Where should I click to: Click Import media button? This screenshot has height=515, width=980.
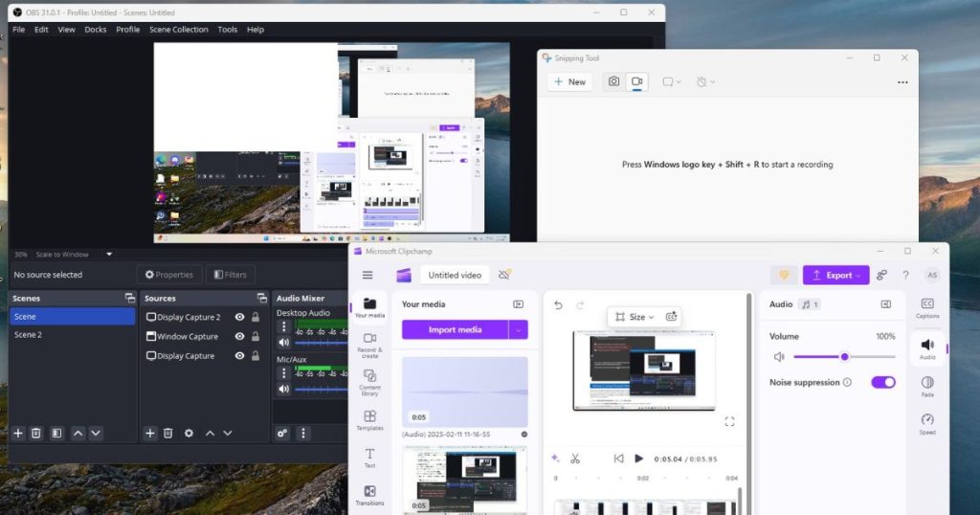(455, 329)
